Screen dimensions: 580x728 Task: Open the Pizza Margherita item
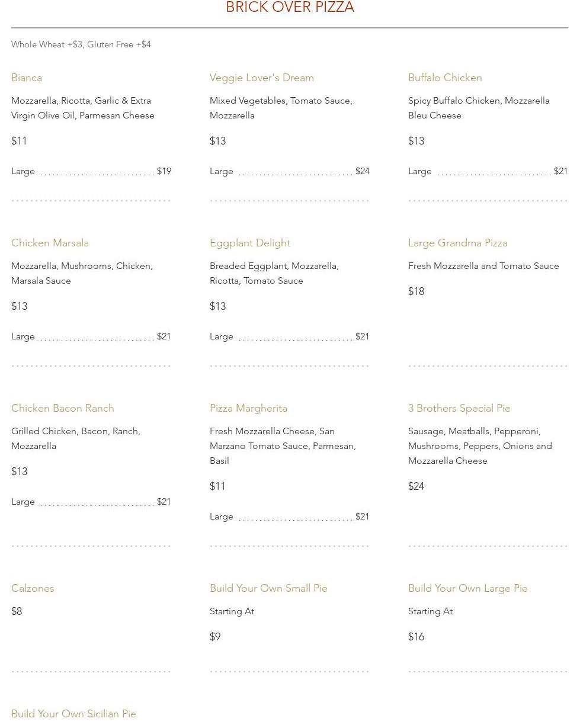pos(248,408)
